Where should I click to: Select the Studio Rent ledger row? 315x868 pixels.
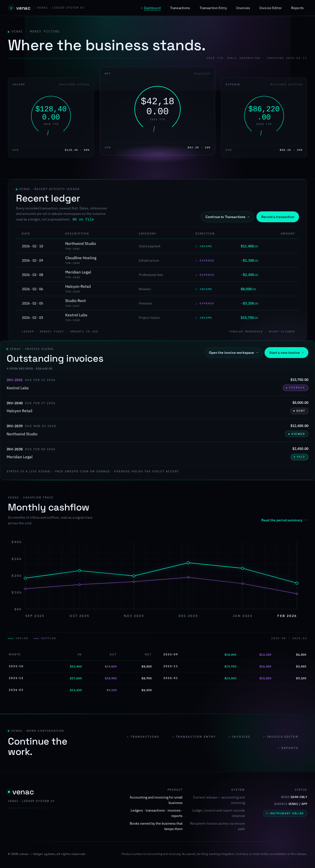tap(157, 303)
